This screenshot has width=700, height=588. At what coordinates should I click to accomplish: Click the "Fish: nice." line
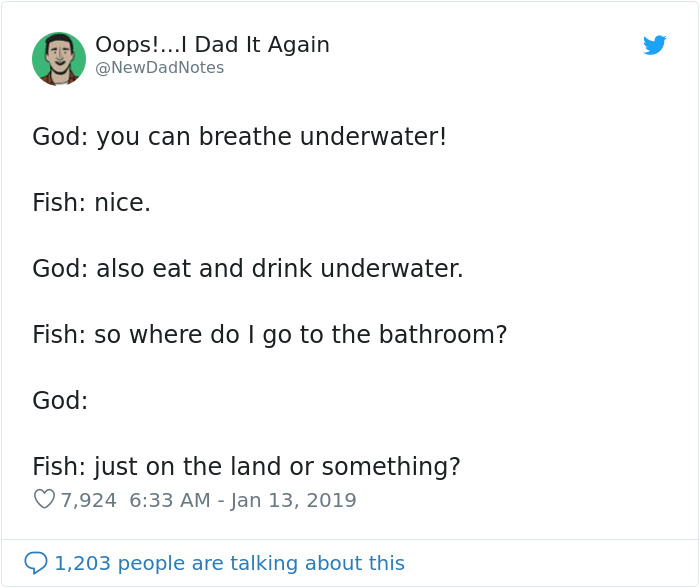point(91,203)
